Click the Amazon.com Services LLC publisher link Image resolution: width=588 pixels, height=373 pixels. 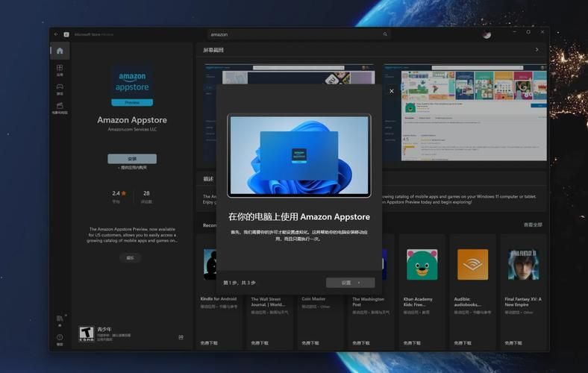(x=132, y=129)
